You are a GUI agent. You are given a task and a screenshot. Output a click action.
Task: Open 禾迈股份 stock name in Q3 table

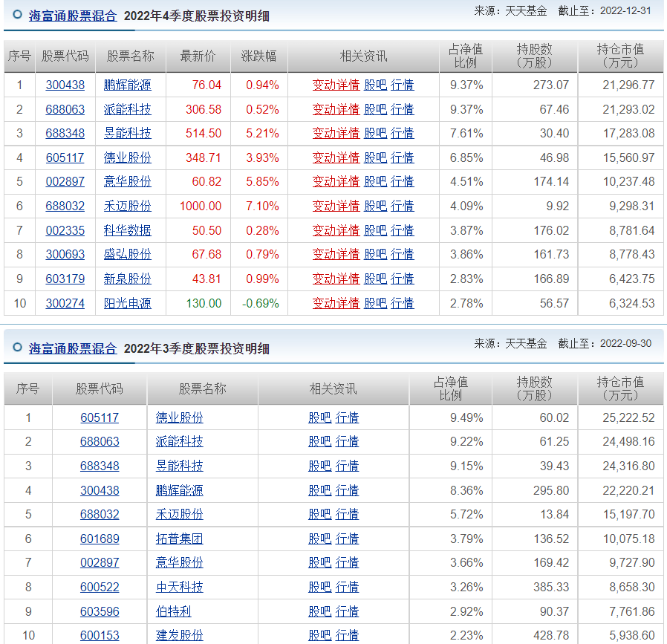(x=180, y=514)
